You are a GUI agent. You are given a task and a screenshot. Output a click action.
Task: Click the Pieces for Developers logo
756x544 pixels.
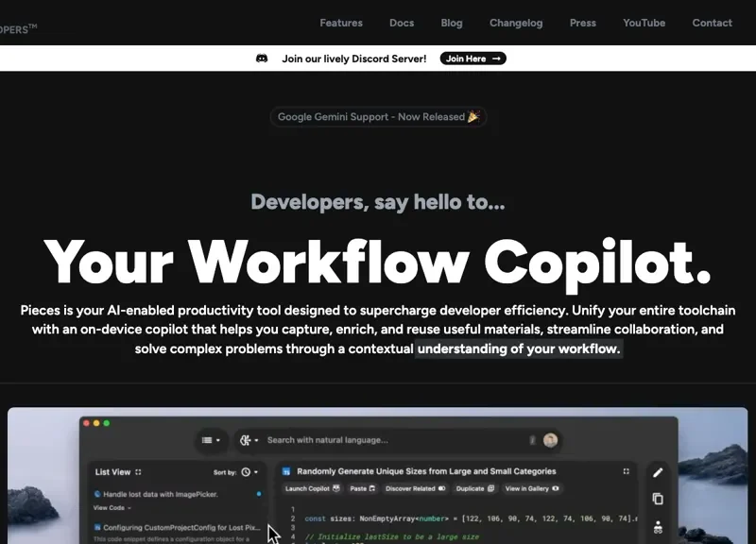(x=18, y=29)
